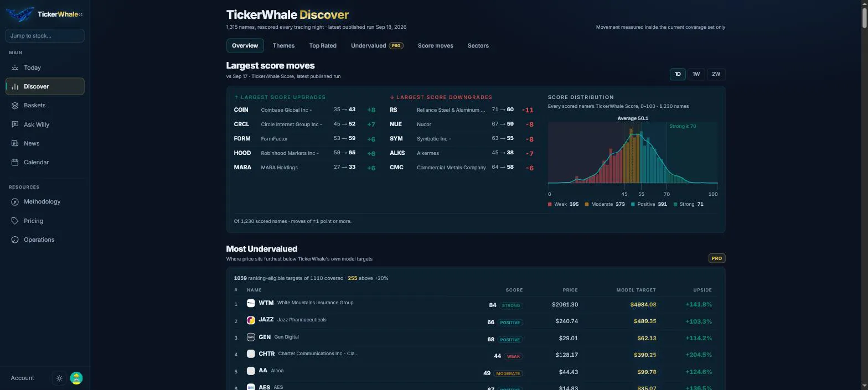Select the 1W timeframe toggle

pos(696,74)
